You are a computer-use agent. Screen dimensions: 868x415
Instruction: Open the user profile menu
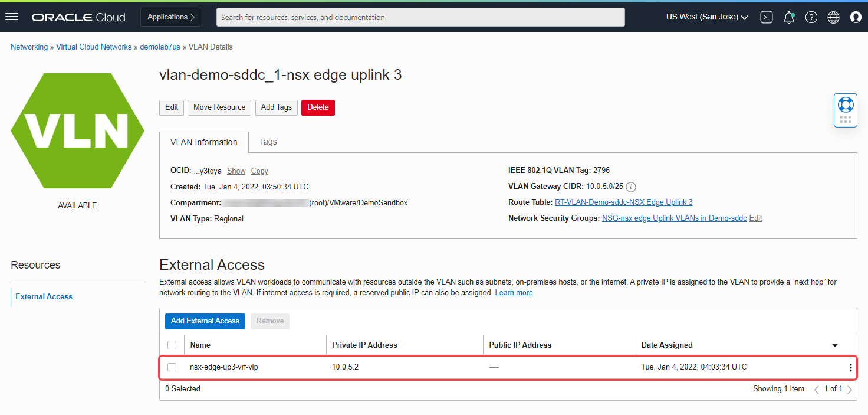click(856, 17)
